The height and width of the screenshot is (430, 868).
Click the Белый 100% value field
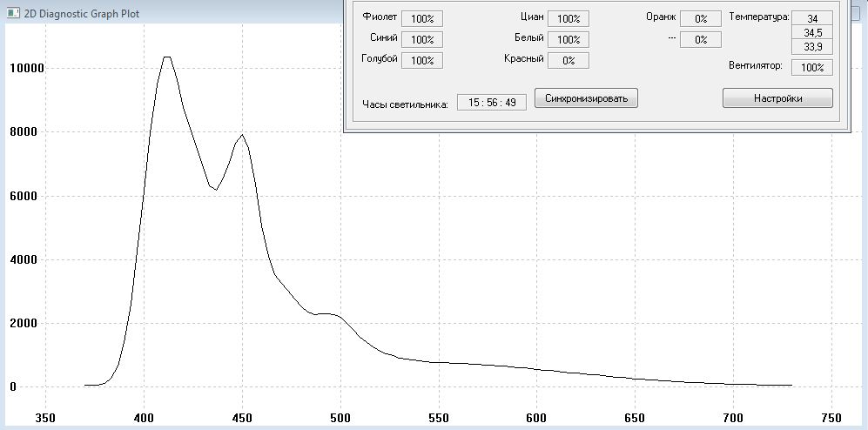pos(568,40)
